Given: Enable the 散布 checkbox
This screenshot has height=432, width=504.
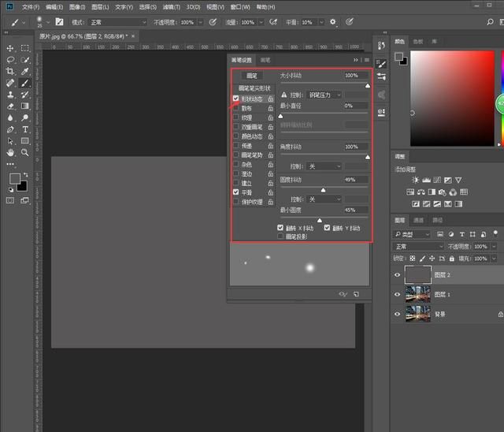Looking at the screenshot, I should tap(235, 108).
